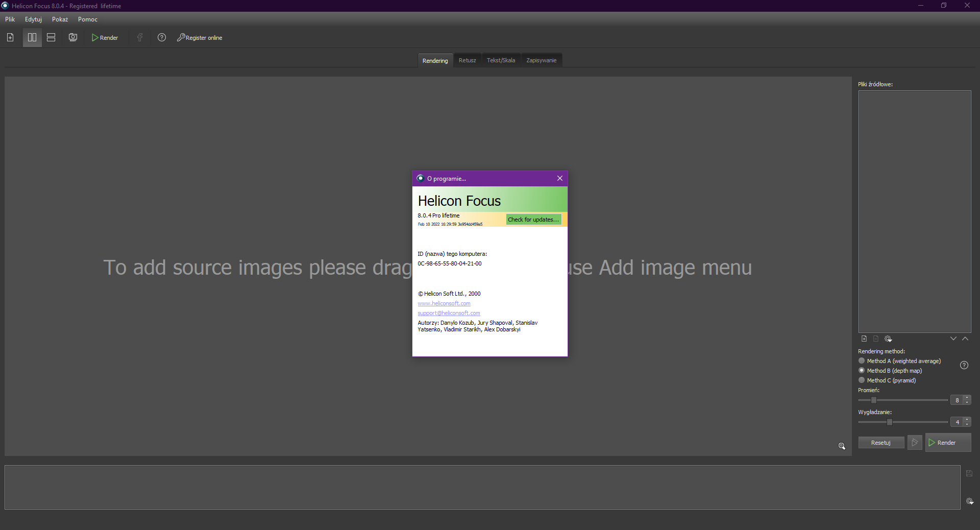980x530 pixels.
Task: Click the Resetuj button
Action: click(x=881, y=443)
